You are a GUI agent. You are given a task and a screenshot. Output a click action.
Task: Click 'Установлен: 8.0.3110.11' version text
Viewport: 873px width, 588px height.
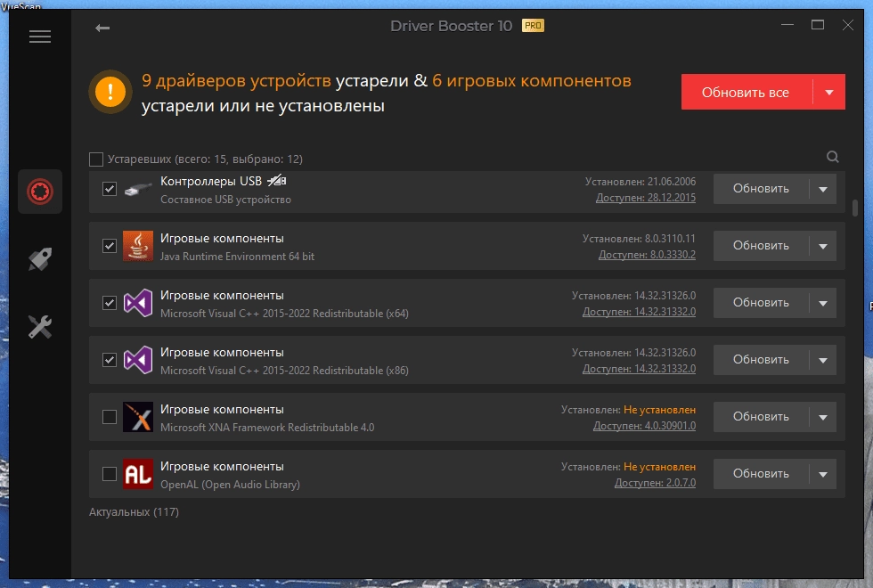point(640,239)
